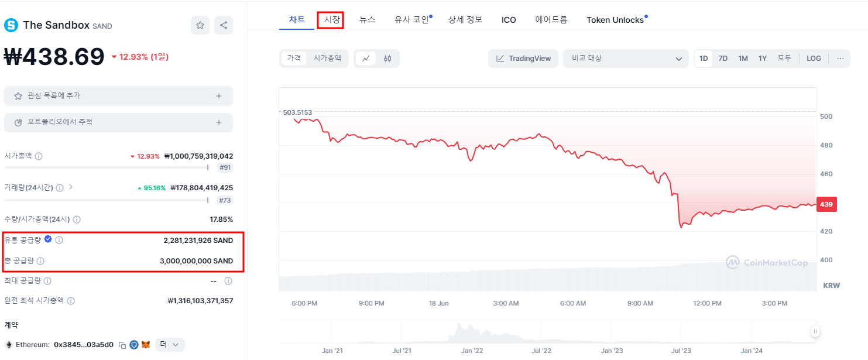Select the 시가총액 chart toggle
This screenshot has height=360, width=868.
[x=327, y=58]
